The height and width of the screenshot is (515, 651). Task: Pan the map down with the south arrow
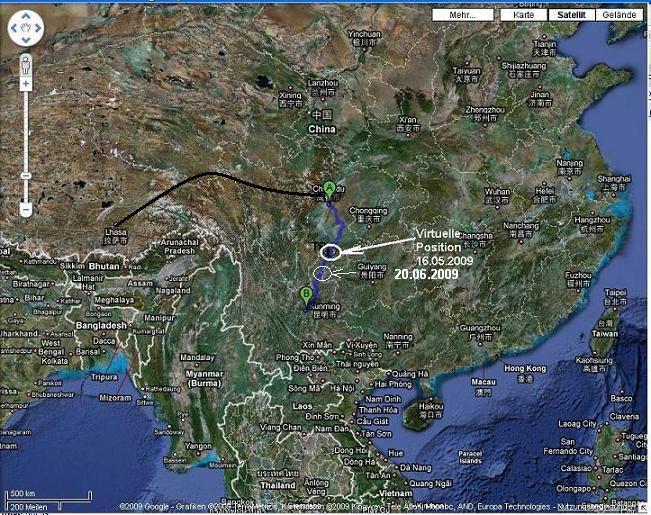coord(25,39)
